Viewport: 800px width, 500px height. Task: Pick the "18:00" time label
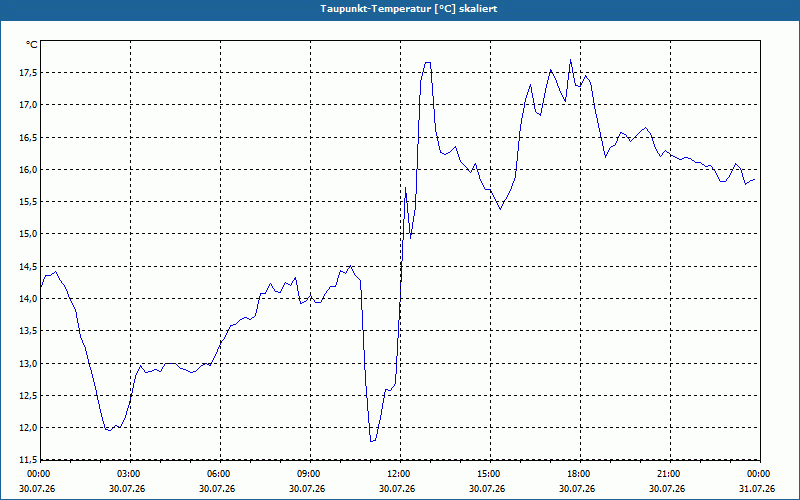pos(579,474)
